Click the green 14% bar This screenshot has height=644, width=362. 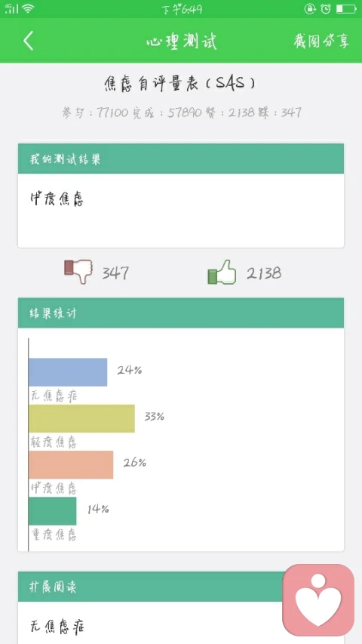[53, 511]
